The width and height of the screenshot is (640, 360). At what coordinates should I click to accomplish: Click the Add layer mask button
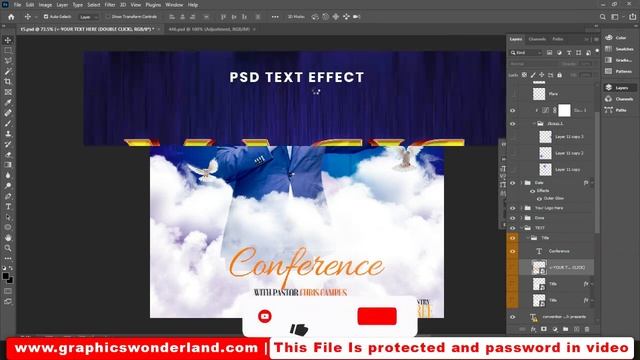pos(544,329)
